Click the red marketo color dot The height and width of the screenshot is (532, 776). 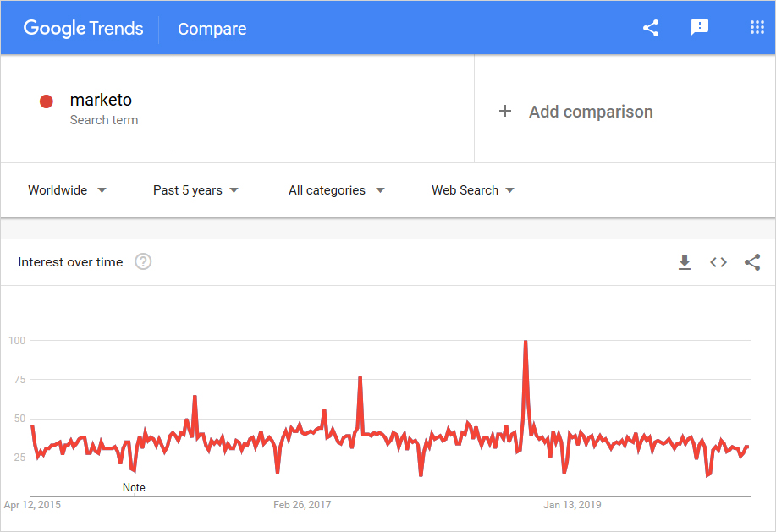point(47,101)
